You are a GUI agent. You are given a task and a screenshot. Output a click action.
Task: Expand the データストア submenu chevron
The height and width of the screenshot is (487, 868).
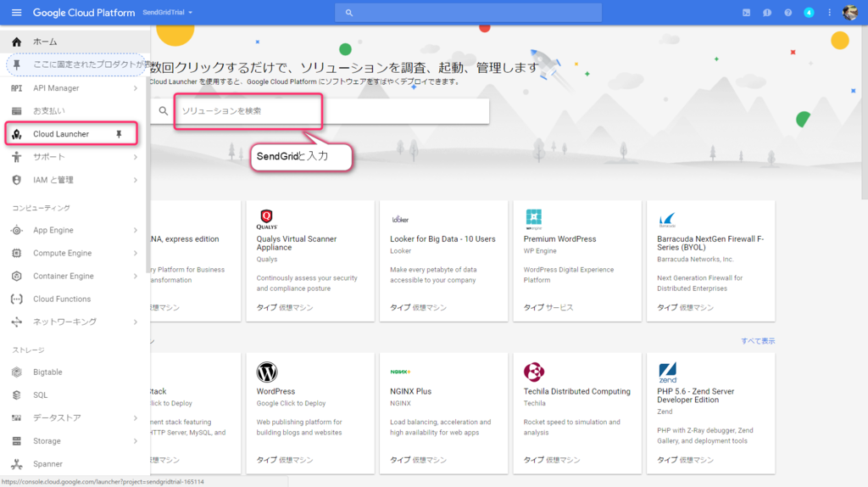pyautogui.click(x=135, y=417)
